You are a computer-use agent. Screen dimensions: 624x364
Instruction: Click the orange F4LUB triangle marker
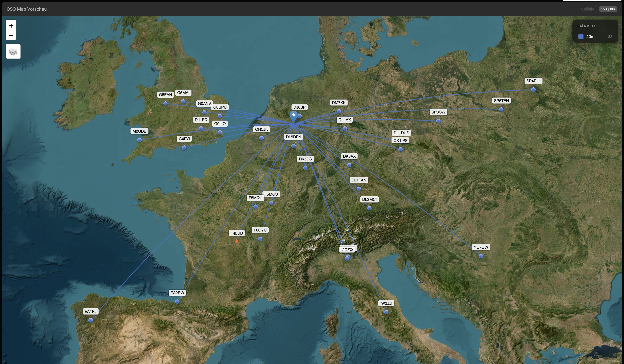[237, 241]
